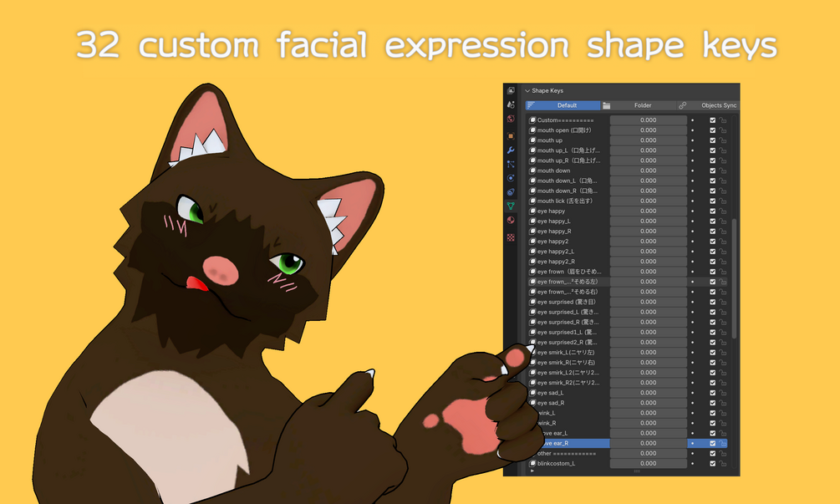
Task: Open the World properties tab (red globe)
Action: pos(511,119)
